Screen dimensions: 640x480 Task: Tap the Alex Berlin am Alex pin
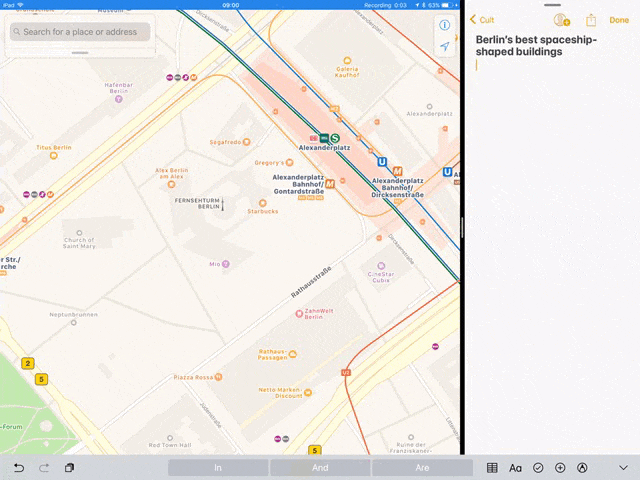(171, 184)
